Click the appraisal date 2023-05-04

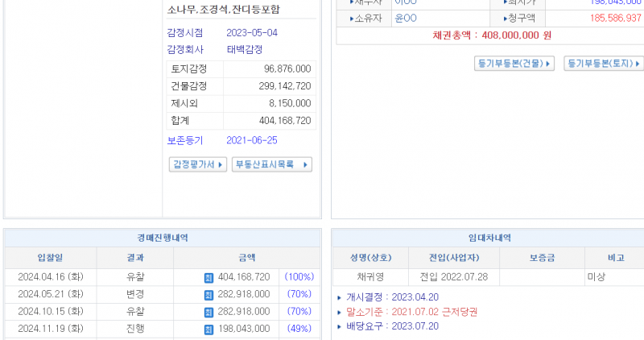pyautogui.click(x=252, y=33)
